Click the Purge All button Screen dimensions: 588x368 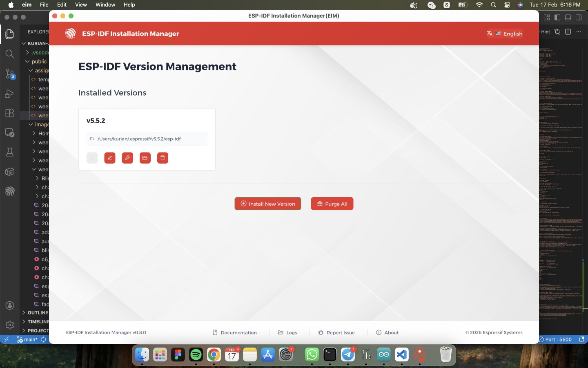tap(332, 204)
